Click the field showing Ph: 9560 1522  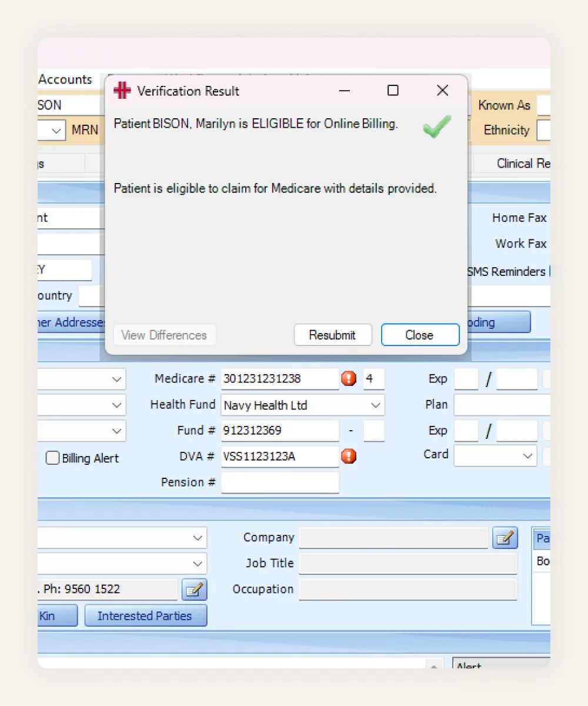108,589
